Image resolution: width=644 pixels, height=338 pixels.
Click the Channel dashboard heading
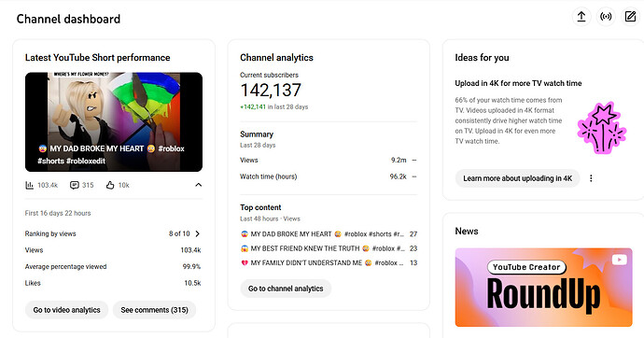point(68,19)
